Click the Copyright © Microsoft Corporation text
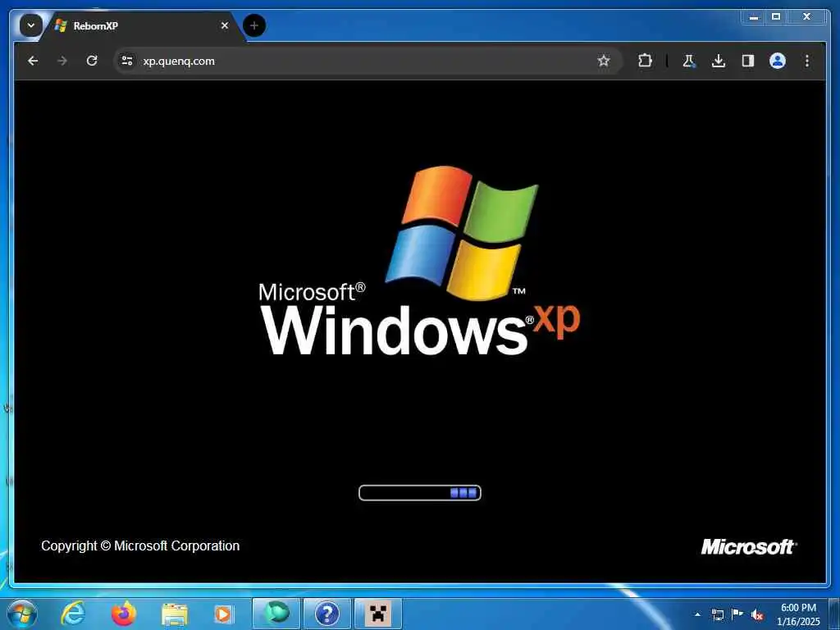 pyautogui.click(x=140, y=546)
